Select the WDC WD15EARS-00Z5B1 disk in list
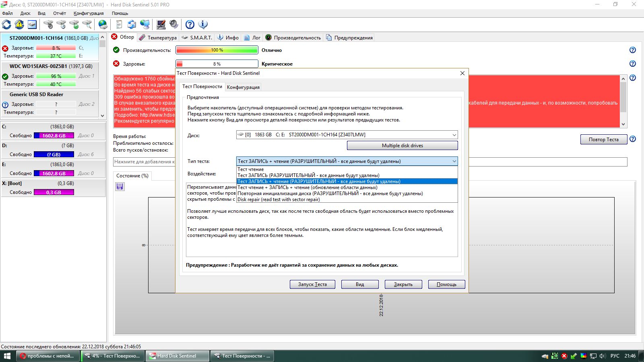The height and width of the screenshot is (362, 644). tap(50, 75)
